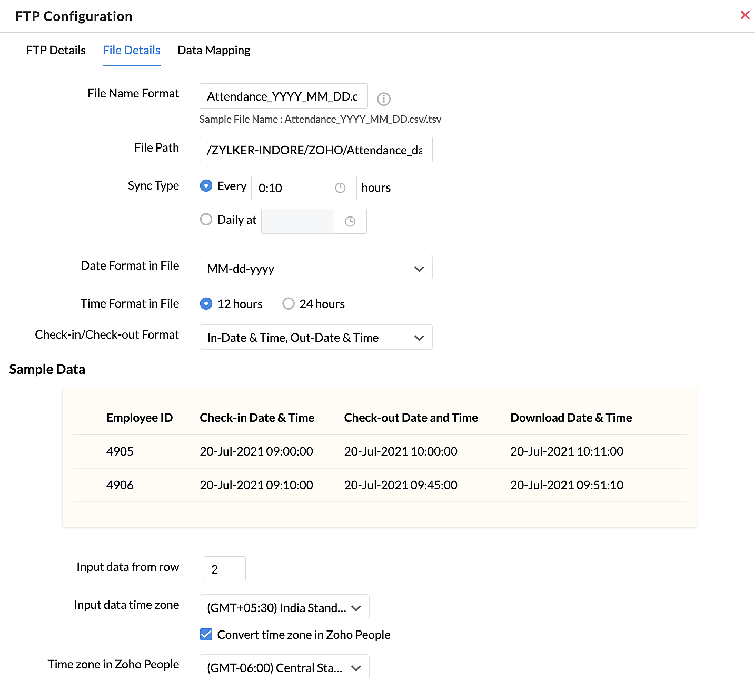Click the Sample File Name hint text
This screenshot has height=700, width=755.
pos(320,120)
